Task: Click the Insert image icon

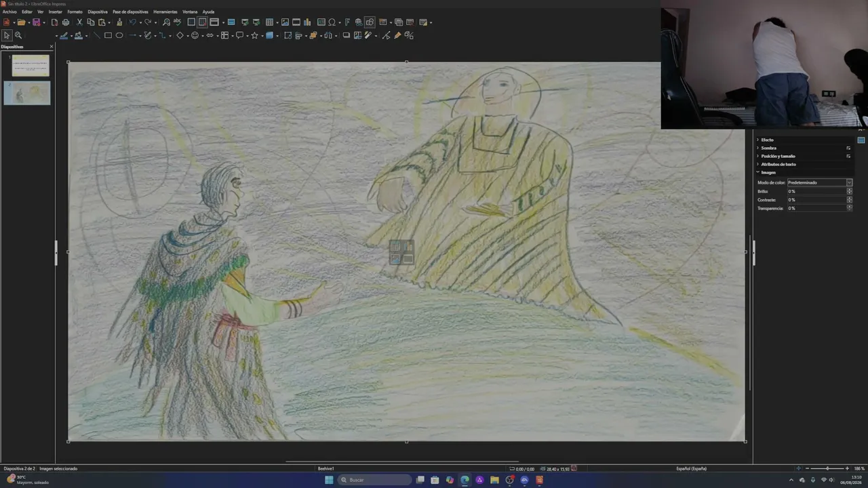Action: 285,22
